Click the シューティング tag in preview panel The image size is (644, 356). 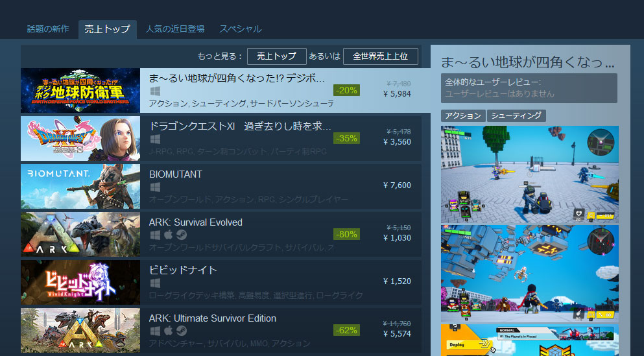click(516, 116)
